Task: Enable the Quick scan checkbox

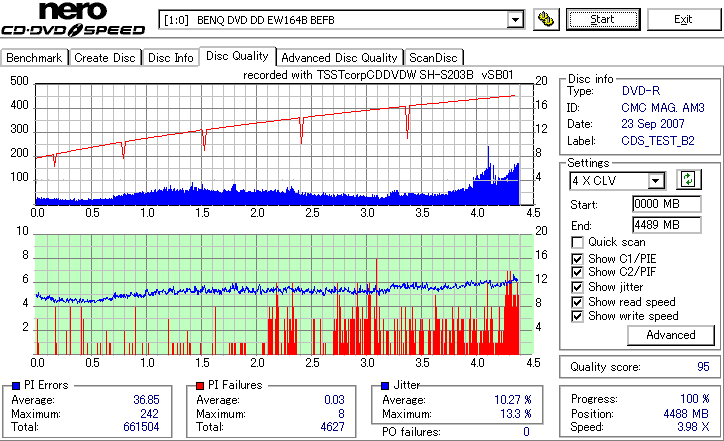Action: (x=577, y=242)
